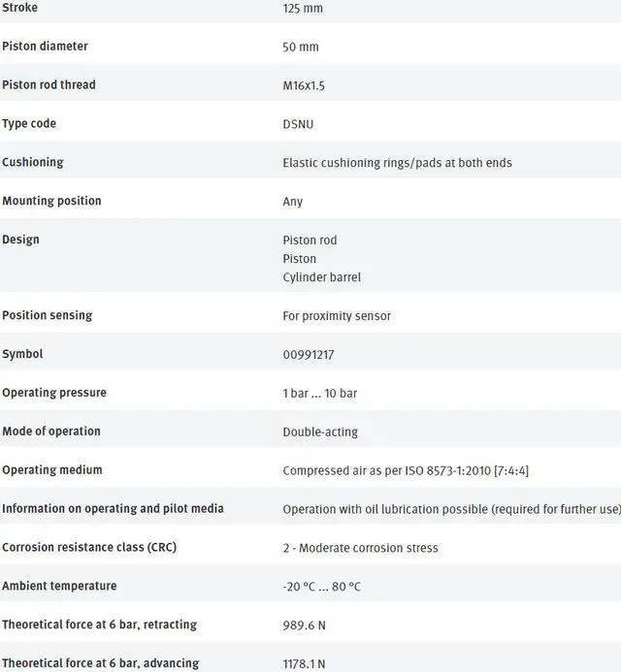Click the Cylinder barrel design entry

click(x=321, y=277)
